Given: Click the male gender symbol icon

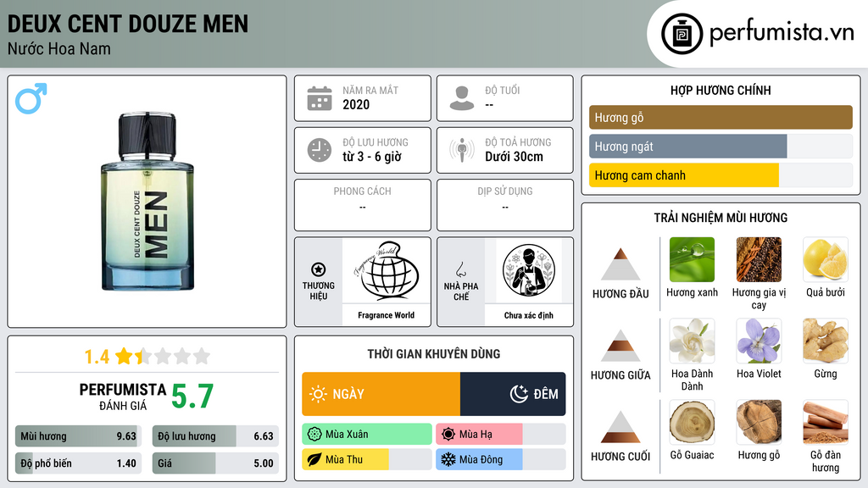Looking at the screenshot, I should coord(31,98).
